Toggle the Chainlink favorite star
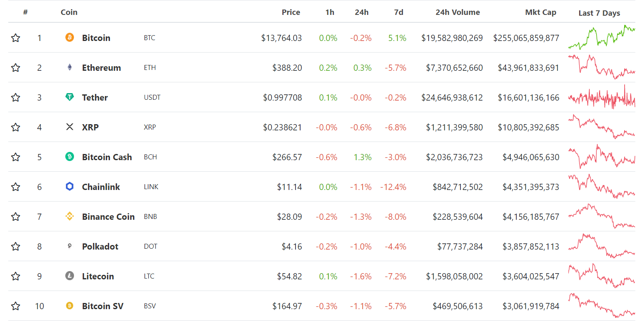 click(x=16, y=187)
